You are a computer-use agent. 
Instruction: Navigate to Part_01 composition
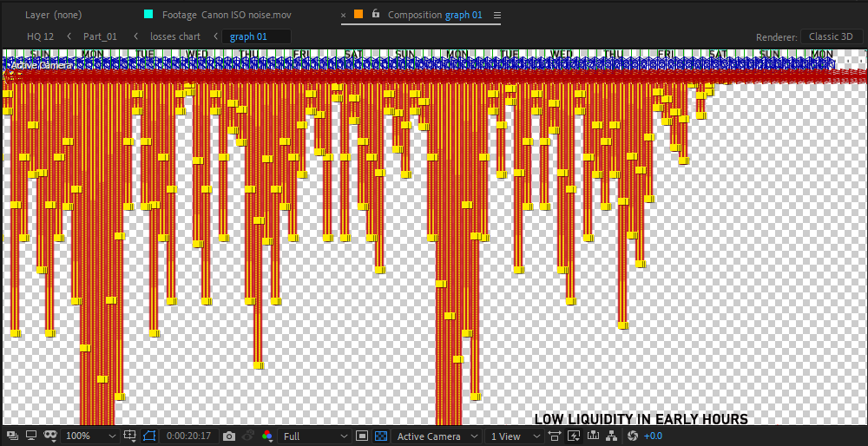pos(100,36)
